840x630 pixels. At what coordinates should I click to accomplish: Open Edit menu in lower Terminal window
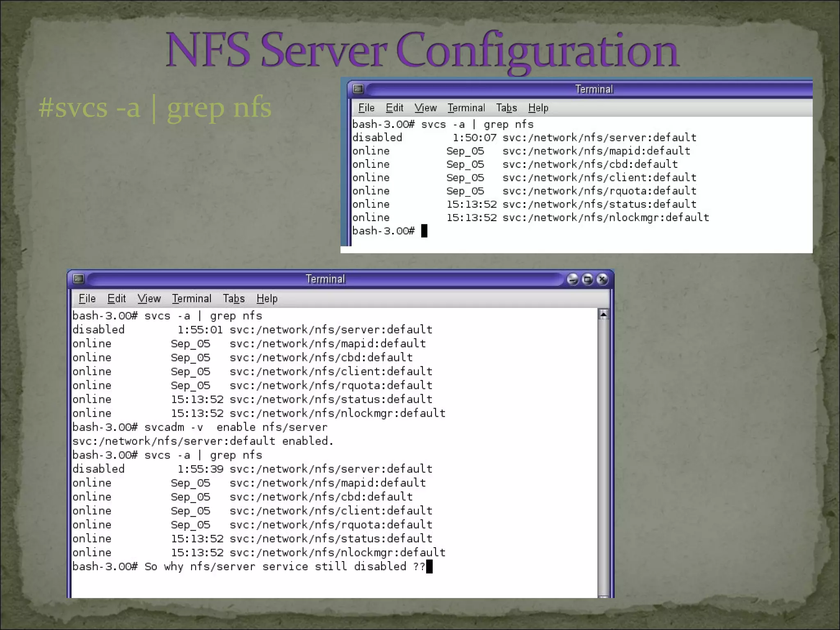(116, 299)
